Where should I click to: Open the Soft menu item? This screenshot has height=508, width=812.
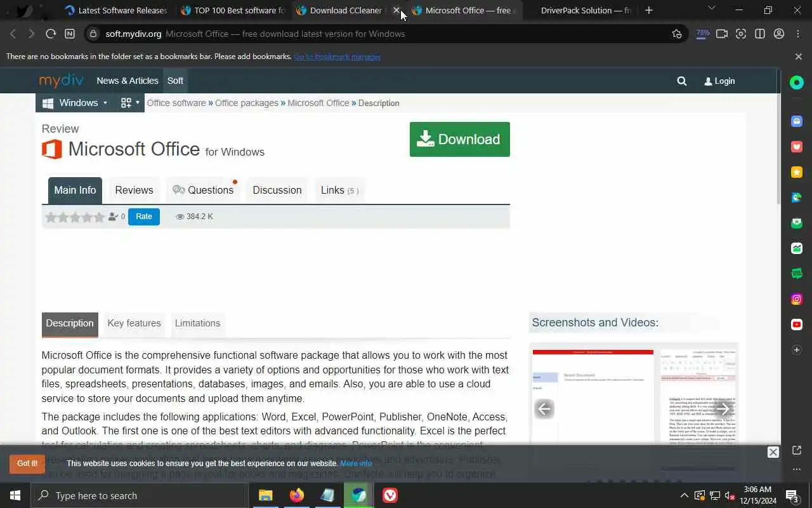pyautogui.click(x=175, y=81)
